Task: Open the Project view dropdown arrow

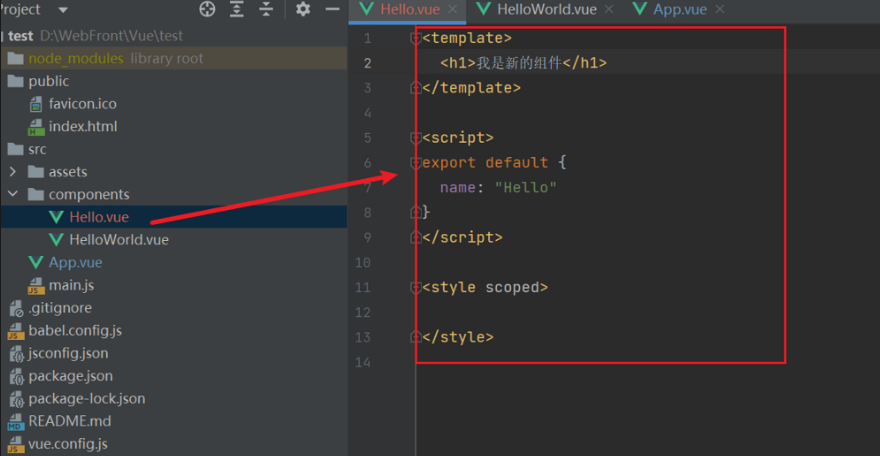Action: [63, 10]
